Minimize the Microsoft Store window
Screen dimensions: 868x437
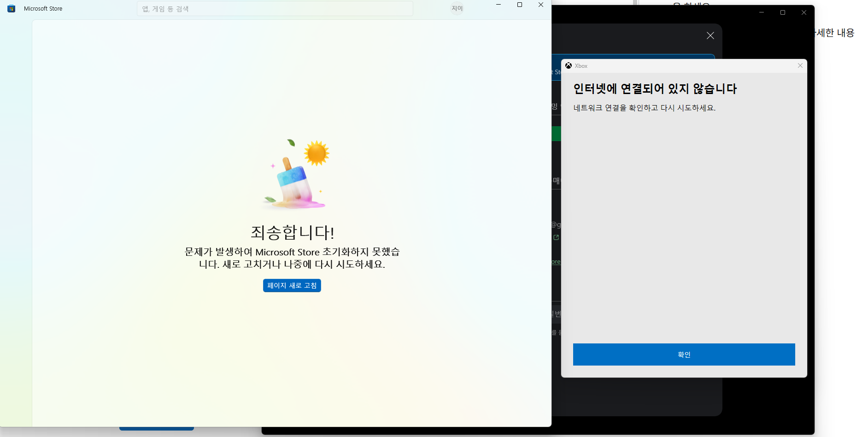point(499,5)
